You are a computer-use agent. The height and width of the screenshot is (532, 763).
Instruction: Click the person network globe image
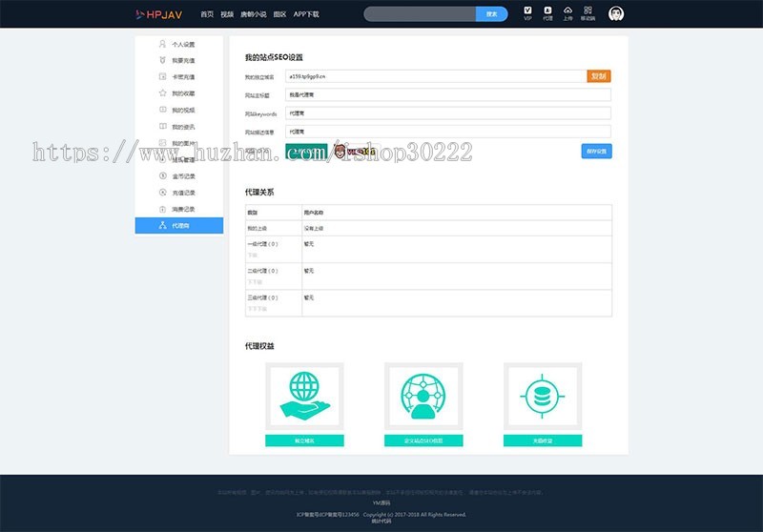coord(423,396)
